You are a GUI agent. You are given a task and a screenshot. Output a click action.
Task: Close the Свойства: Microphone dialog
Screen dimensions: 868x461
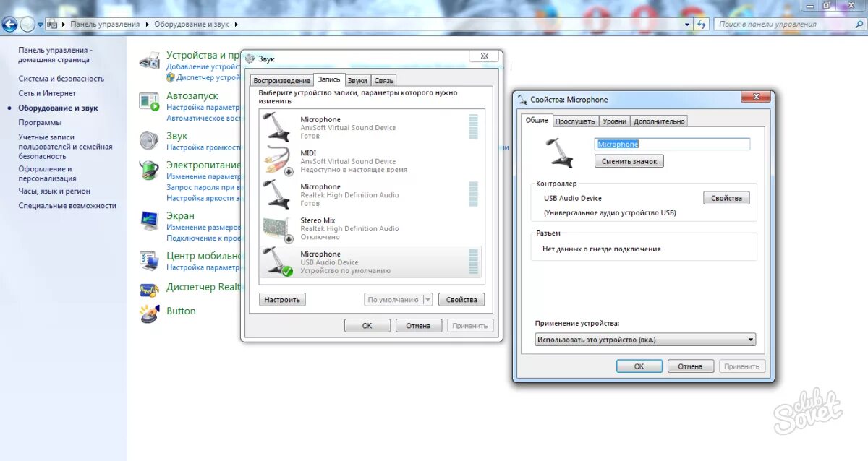point(756,97)
